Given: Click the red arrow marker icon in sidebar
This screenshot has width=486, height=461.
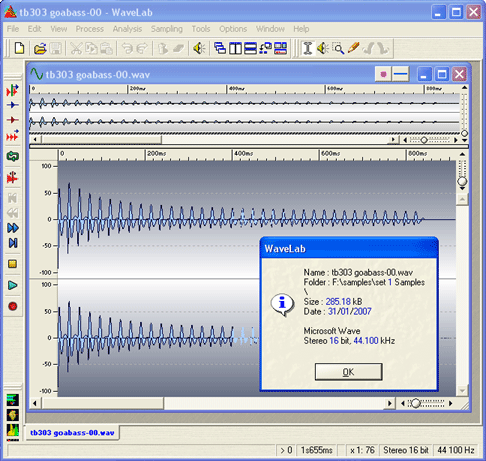Looking at the screenshot, I should [13, 120].
